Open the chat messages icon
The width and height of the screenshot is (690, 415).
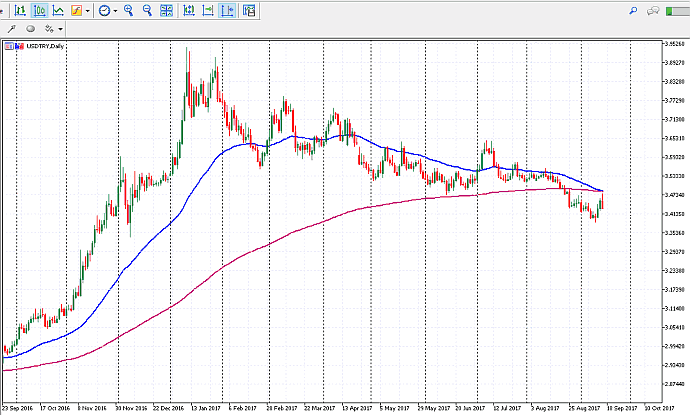pyautogui.click(x=653, y=11)
